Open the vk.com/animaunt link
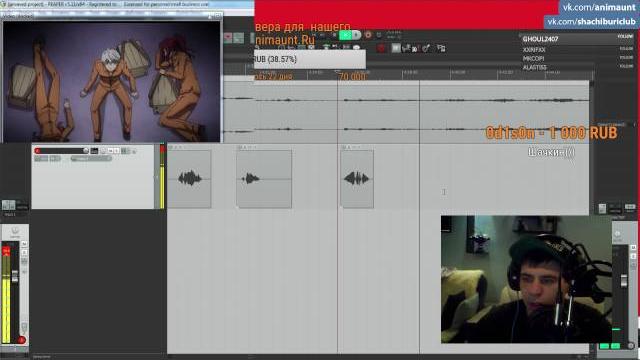Screen dimensions: 640x360 (x=599, y=7)
